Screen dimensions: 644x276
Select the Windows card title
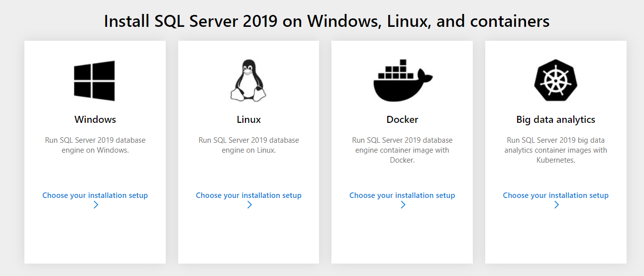pos(95,119)
